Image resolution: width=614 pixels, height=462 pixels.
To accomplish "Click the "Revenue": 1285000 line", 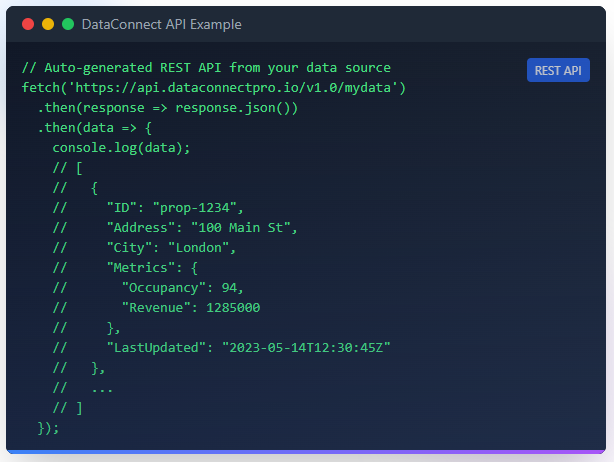I will click(x=156, y=308).
